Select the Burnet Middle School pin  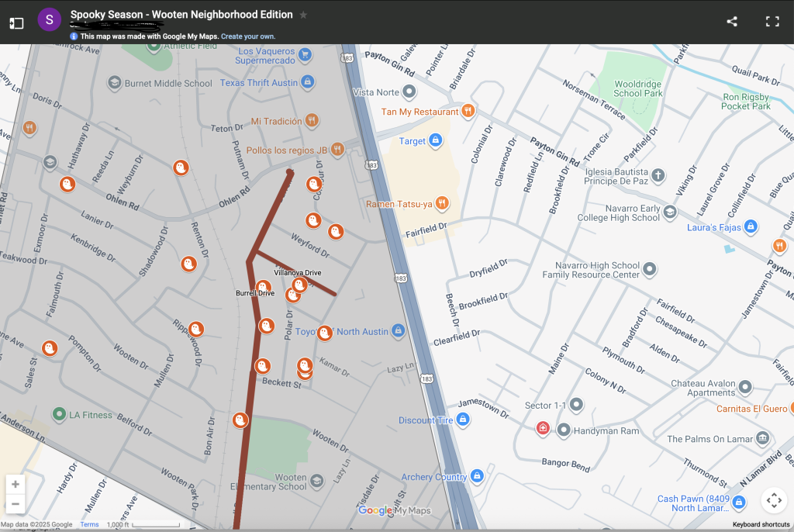115,82
